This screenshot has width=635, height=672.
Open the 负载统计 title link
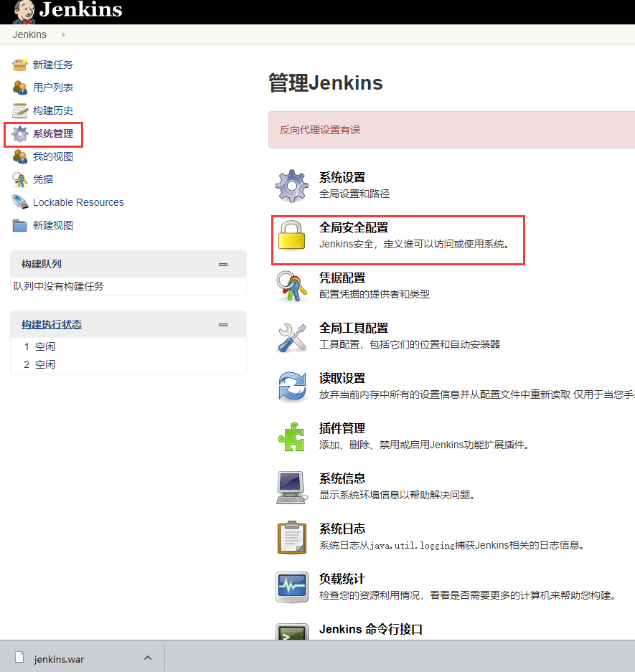coord(342,579)
